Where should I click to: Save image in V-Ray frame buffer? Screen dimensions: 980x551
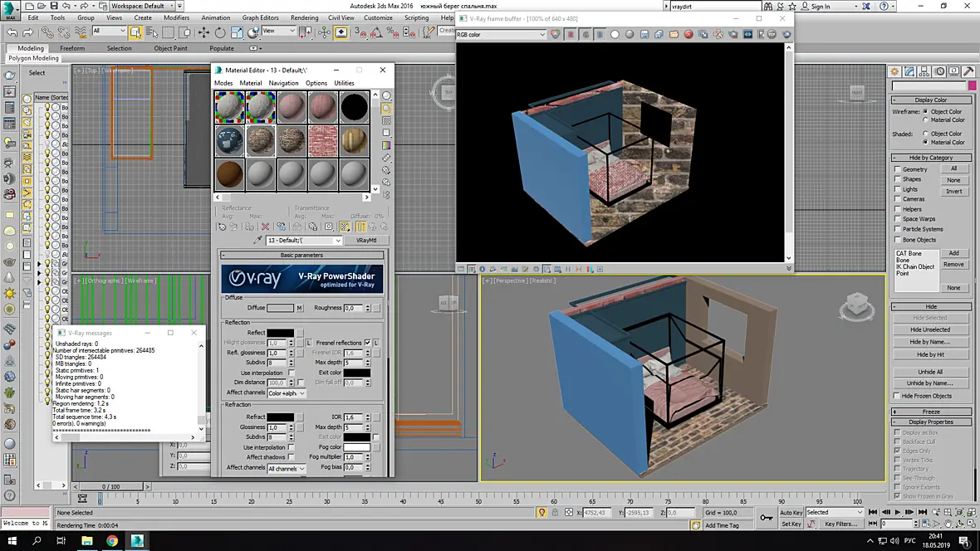644,34
